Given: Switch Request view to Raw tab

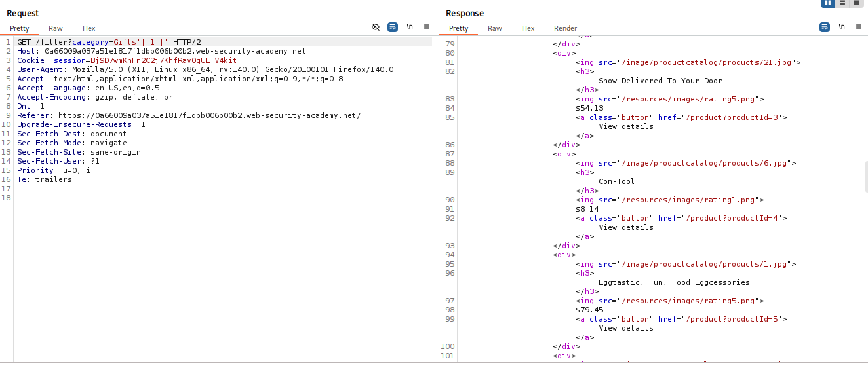Looking at the screenshot, I should [56, 28].
